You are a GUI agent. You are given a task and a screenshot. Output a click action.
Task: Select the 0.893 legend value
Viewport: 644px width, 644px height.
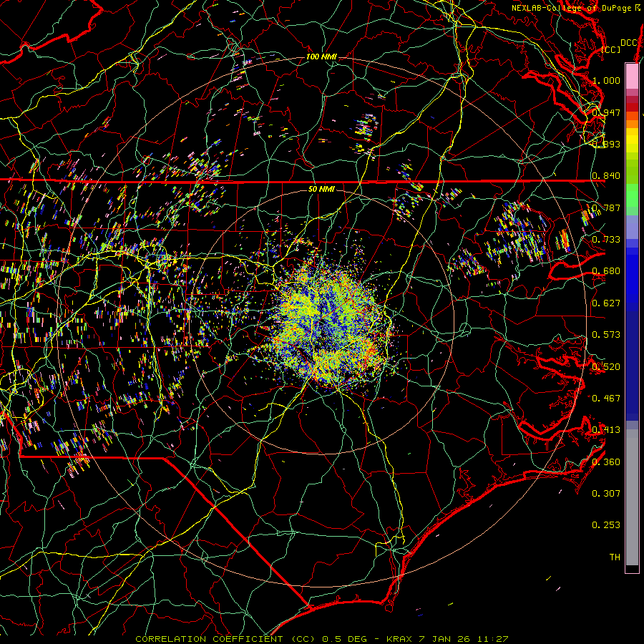[x=606, y=144]
